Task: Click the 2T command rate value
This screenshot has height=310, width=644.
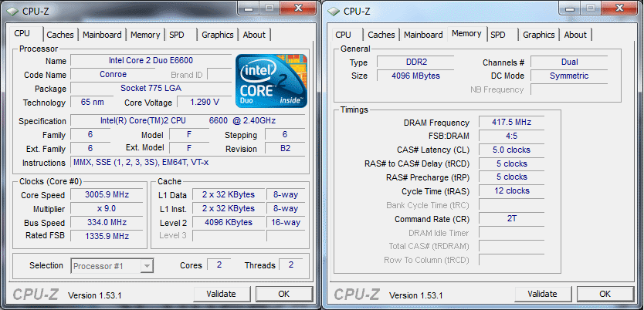Action: 512,218
